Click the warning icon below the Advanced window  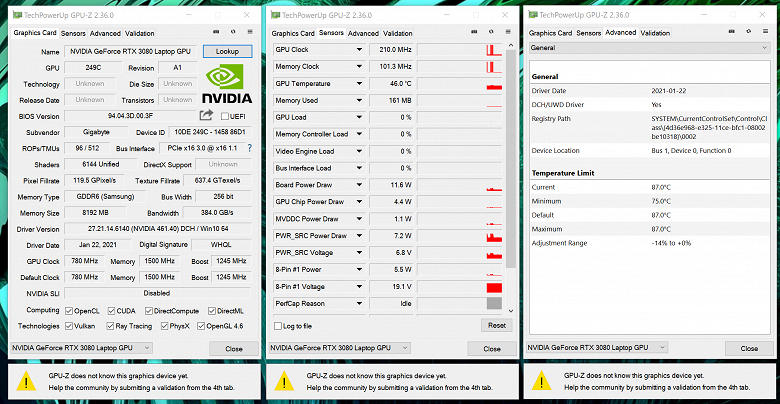542,381
